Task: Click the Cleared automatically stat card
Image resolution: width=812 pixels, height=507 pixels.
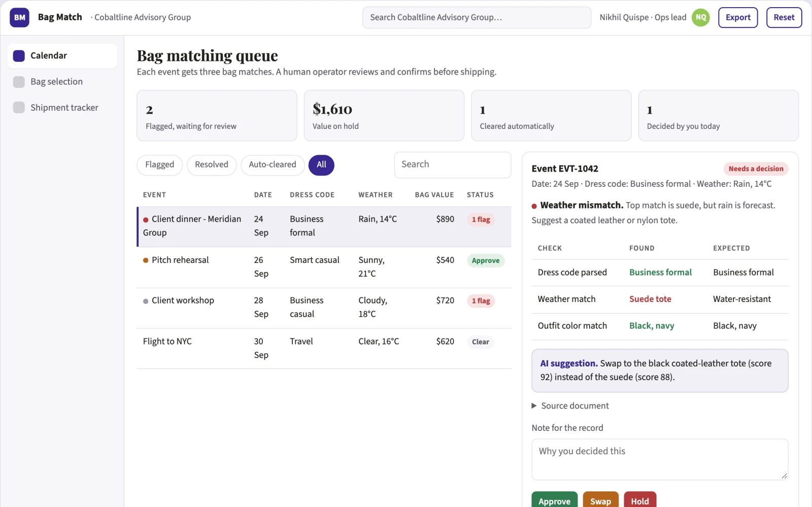Action: point(551,116)
